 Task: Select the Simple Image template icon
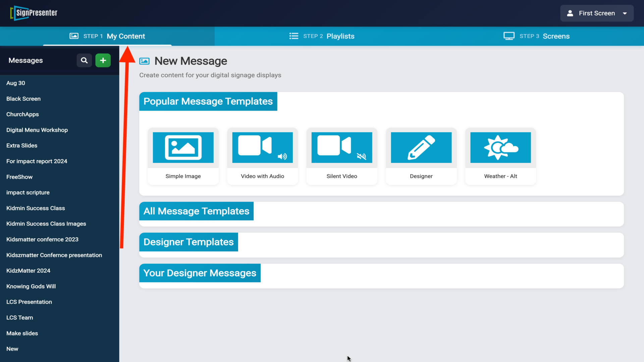[183, 147]
